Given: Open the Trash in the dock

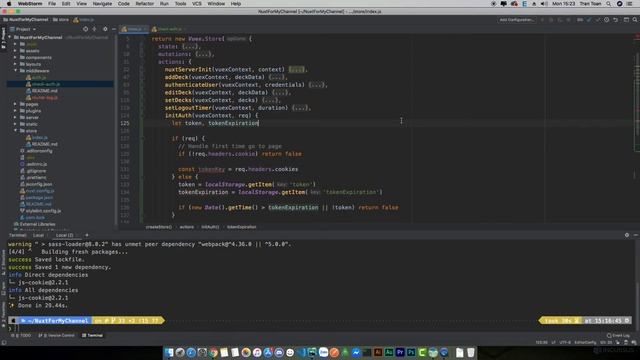Looking at the screenshot, I should [471, 352].
